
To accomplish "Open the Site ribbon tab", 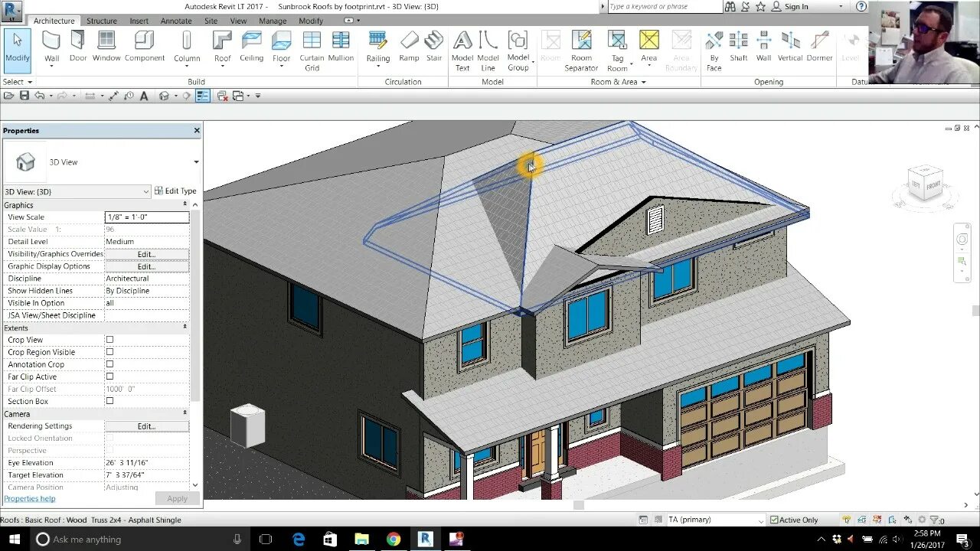I will point(211,21).
